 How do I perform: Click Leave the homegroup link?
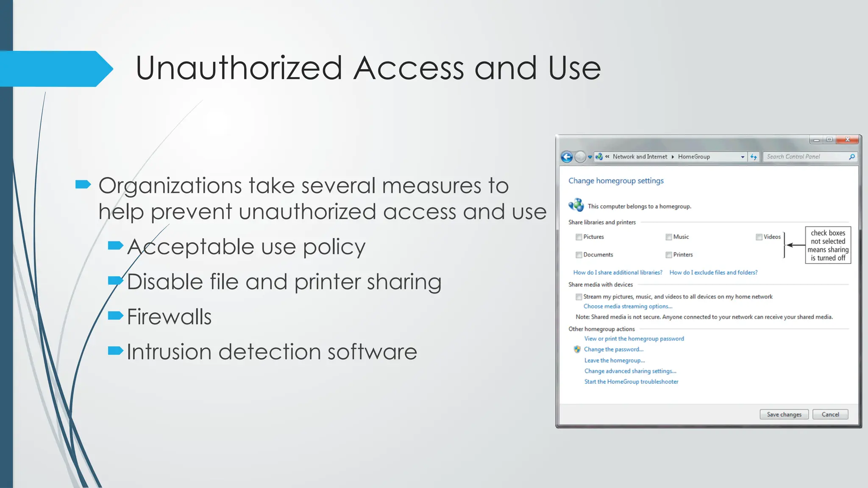tap(615, 360)
